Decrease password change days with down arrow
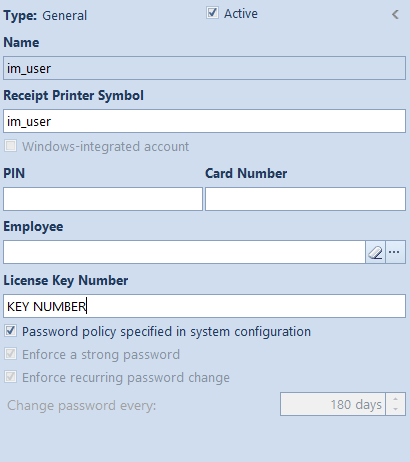 pyautogui.click(x=395, y=409)
